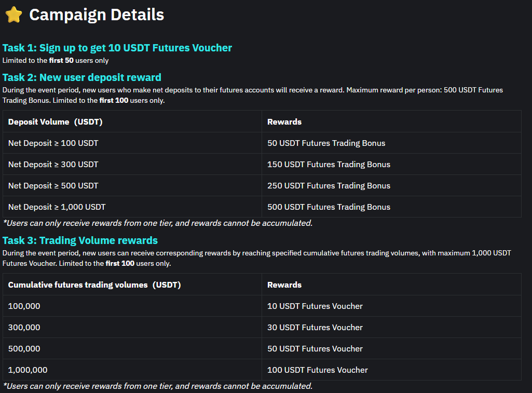Select the Cumulative futures trading volumes header
The width and height of the screenshot is (532, 393).
point(93,284)
